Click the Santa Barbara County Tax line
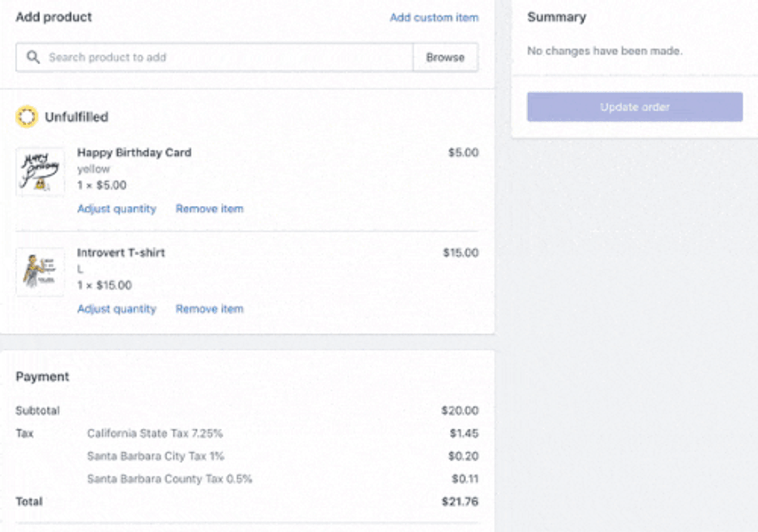This screenshot has width=758, height=532. pyautogui.click(x=169, y=479)
